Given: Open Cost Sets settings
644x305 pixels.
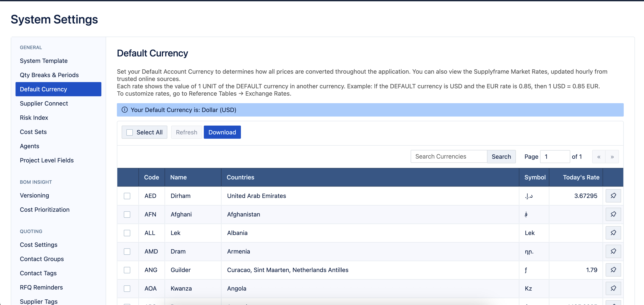Looking at the screenshot, I should (x=58, y=132).
